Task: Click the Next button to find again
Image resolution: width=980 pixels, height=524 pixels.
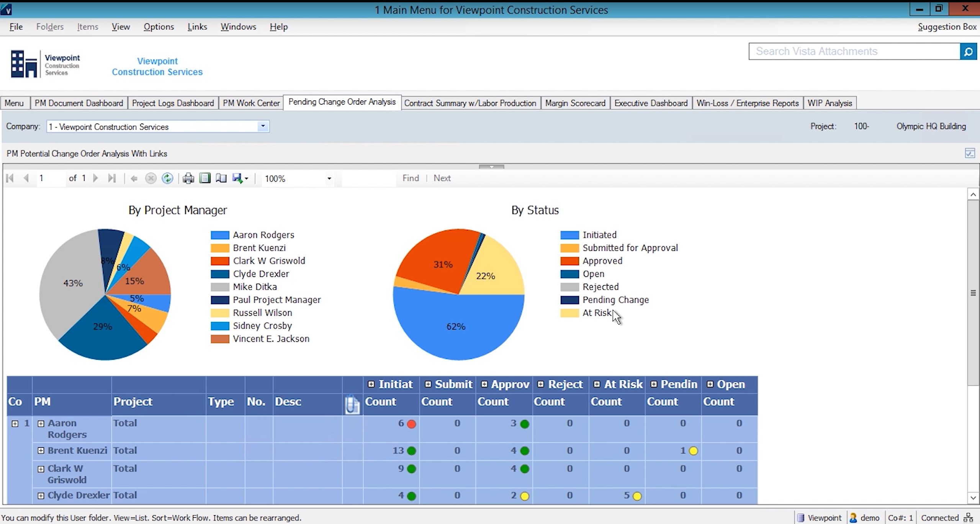Action: (441, 178)
